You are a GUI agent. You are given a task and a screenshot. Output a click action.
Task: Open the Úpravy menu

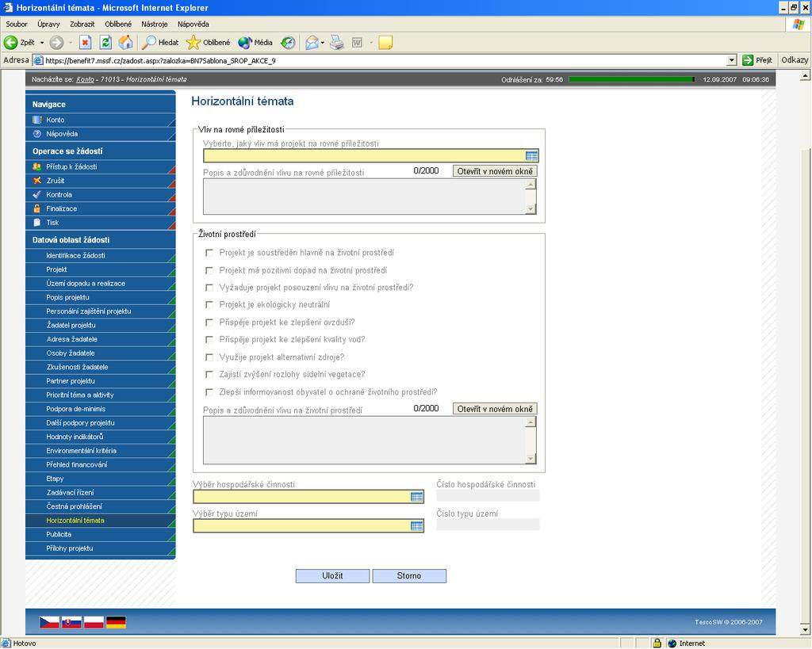click(48, 25)
